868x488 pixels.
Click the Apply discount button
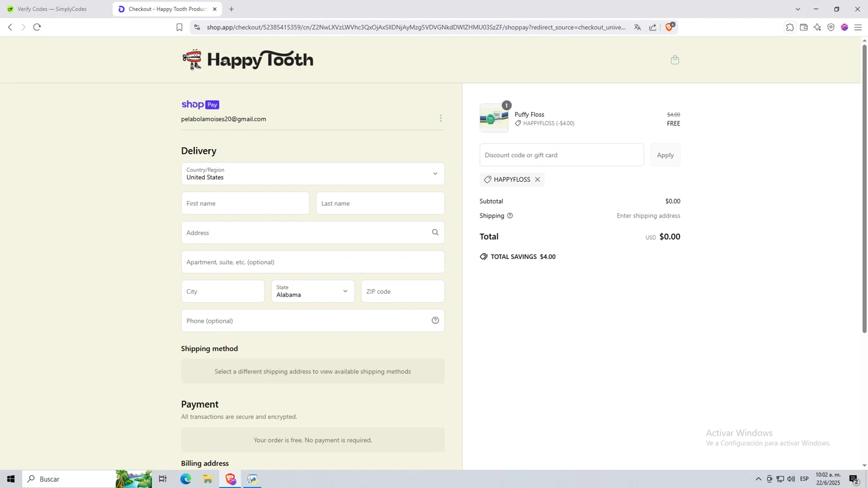click(665, 155)
